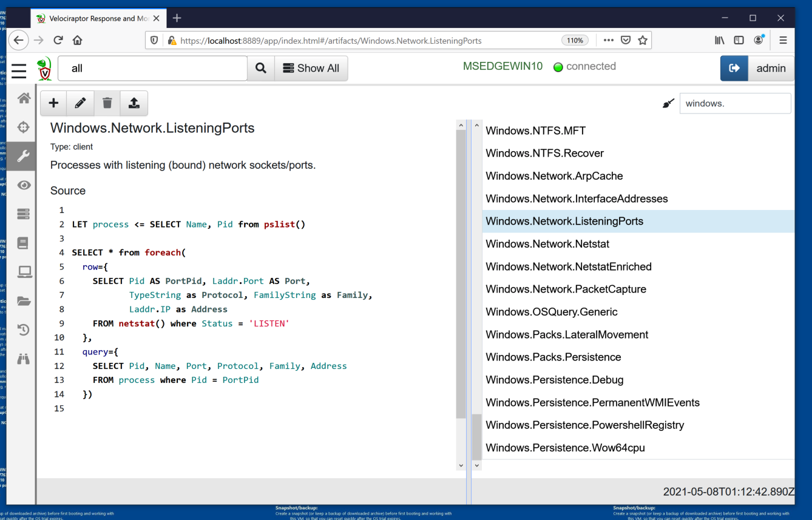Open the Home icon in the sidebar

pos(24,98)
